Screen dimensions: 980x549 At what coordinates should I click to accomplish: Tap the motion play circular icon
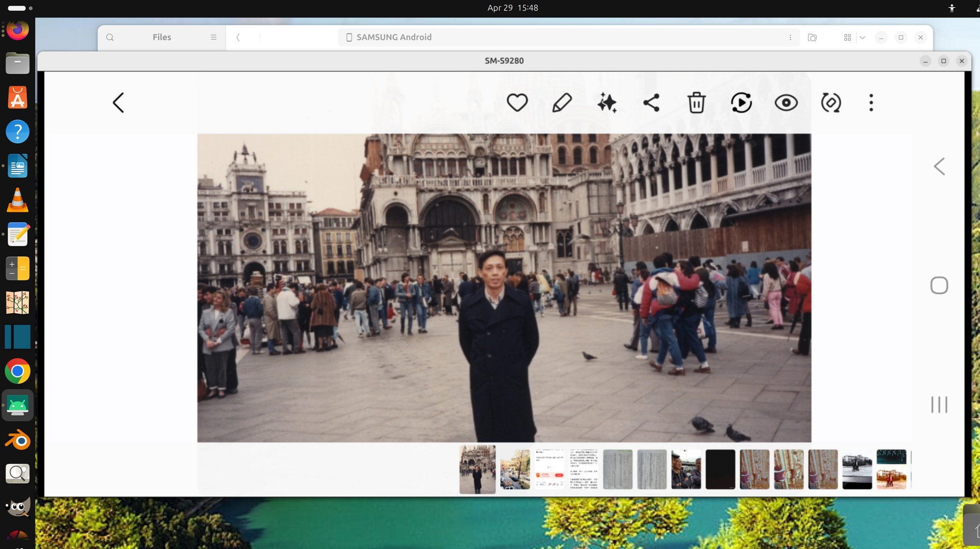(741, 102)
